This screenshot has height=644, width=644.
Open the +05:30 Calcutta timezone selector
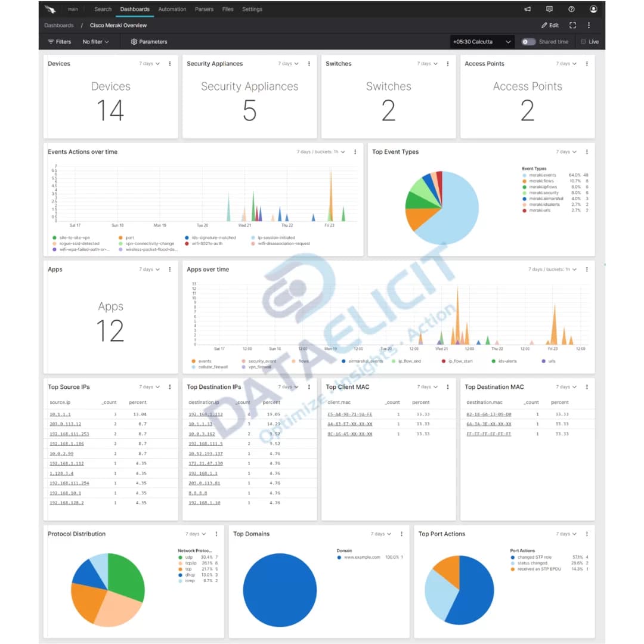point(481,42)
